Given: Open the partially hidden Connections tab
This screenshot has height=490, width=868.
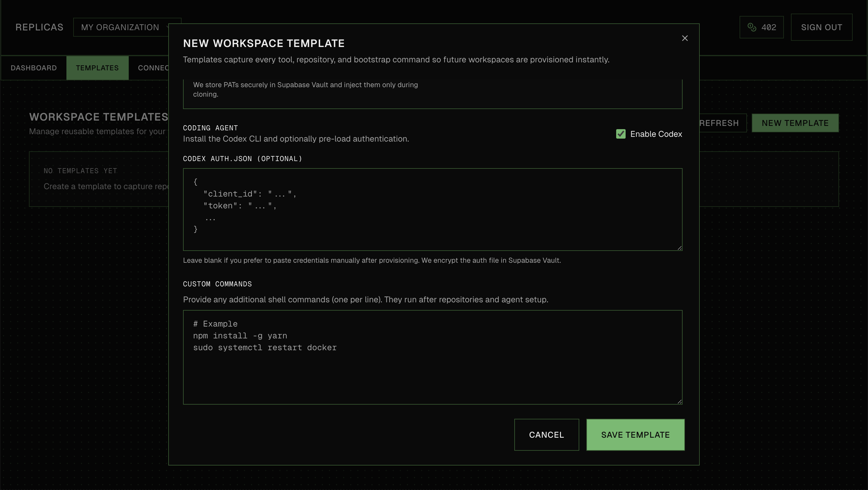Looking at the screenshot, I should tap(153, 68).
